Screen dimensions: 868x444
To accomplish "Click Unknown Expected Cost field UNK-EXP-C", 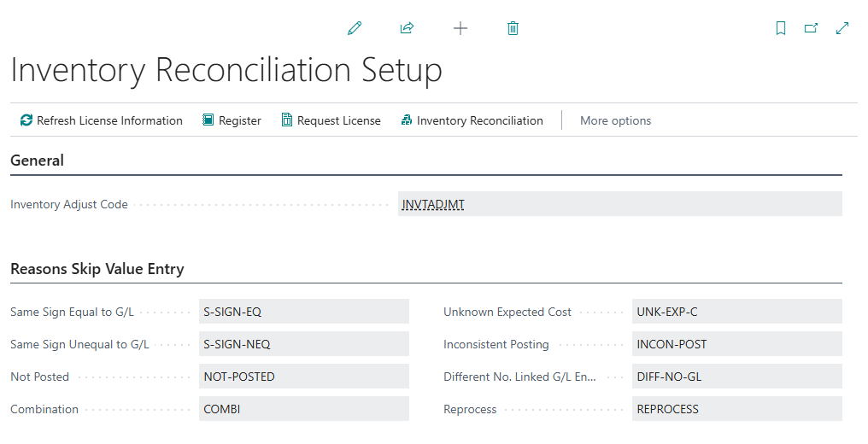I will (736, 312).
